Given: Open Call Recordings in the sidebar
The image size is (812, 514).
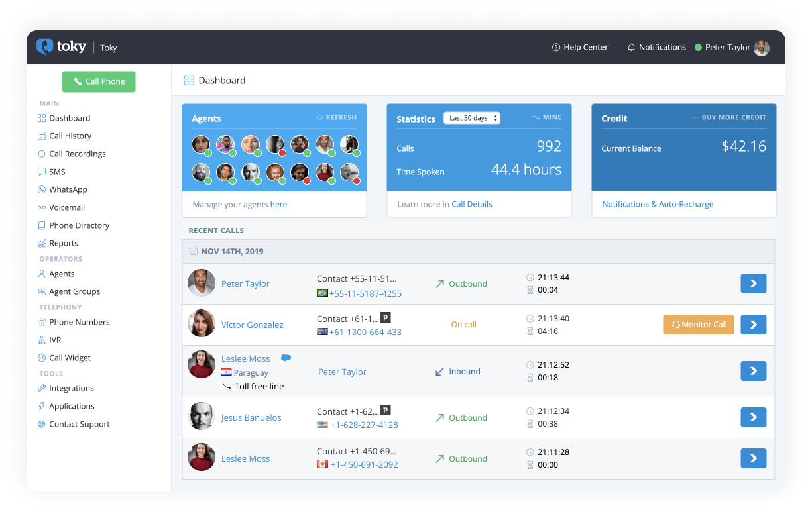Looking at the screenshot, I should coord(78,154).
